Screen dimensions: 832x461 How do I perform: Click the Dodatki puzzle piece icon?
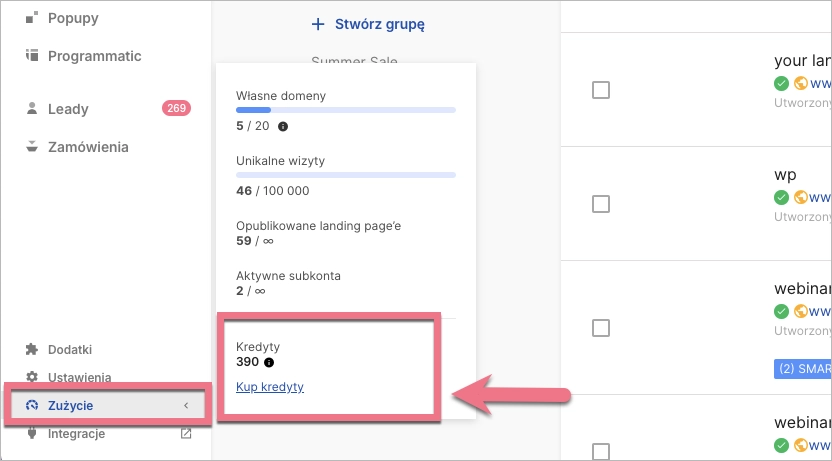tap(32, 349)
